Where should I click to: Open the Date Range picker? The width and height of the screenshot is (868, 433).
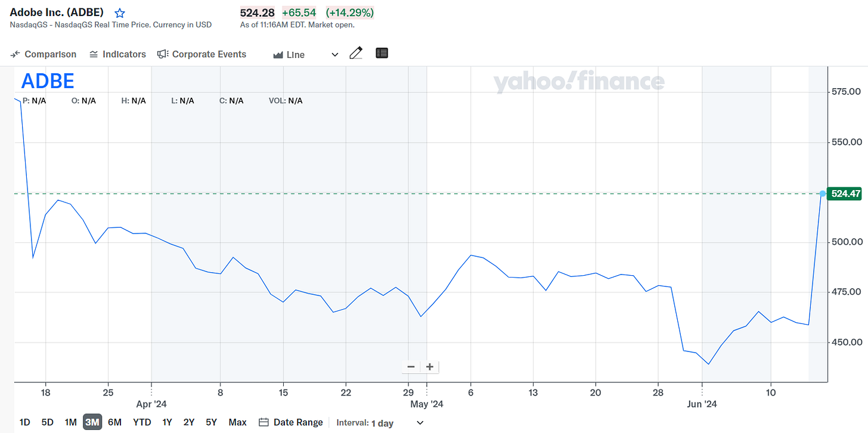[291, 422]
